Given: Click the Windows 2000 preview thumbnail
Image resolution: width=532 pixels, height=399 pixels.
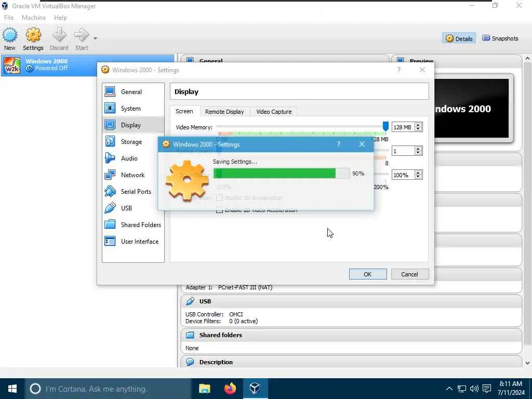Looking at the screenshot, I should pyautogui.click(x=472, y=108).
